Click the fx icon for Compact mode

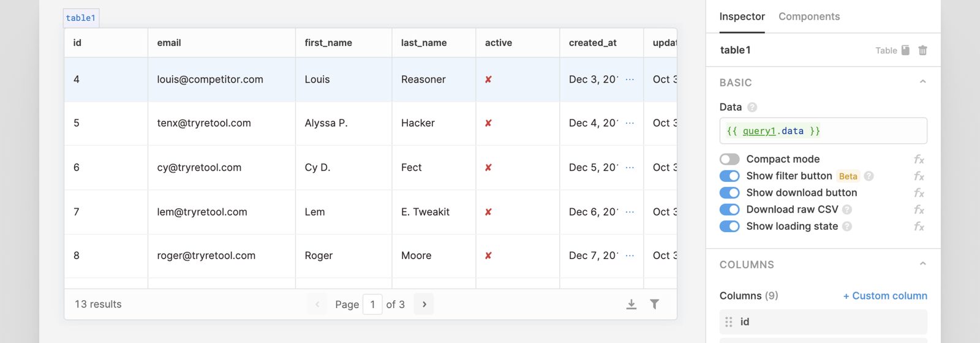[919, 159]
